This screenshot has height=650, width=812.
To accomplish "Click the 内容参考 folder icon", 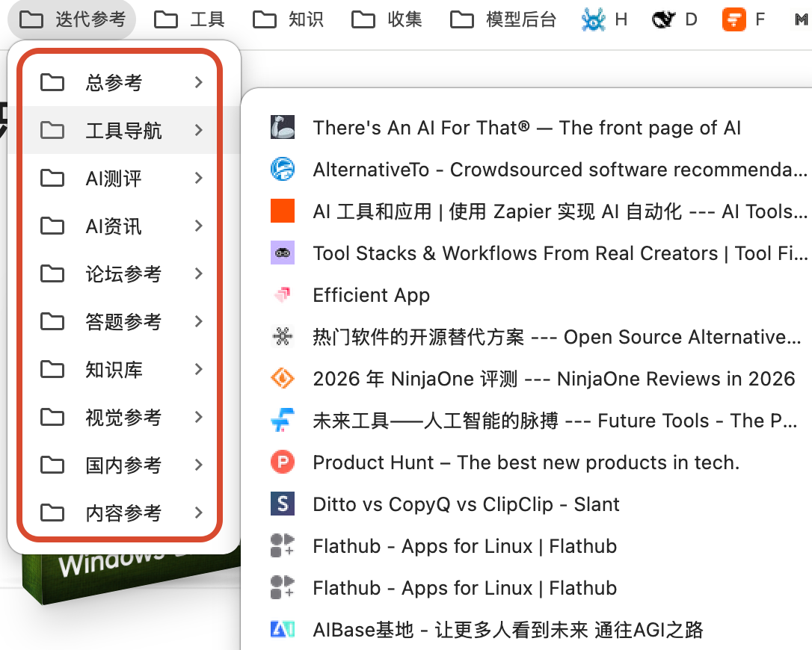I will 52,513.
